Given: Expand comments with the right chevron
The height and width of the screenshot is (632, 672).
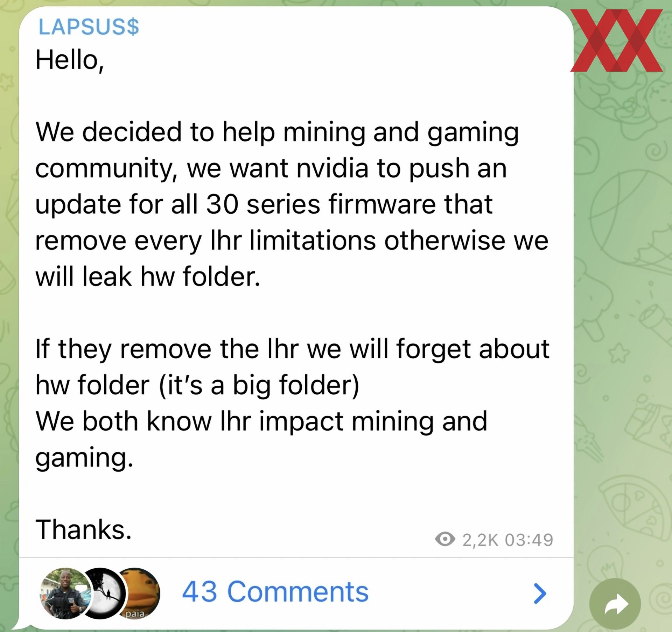Looking at the screenshot, I should (540, 594).
